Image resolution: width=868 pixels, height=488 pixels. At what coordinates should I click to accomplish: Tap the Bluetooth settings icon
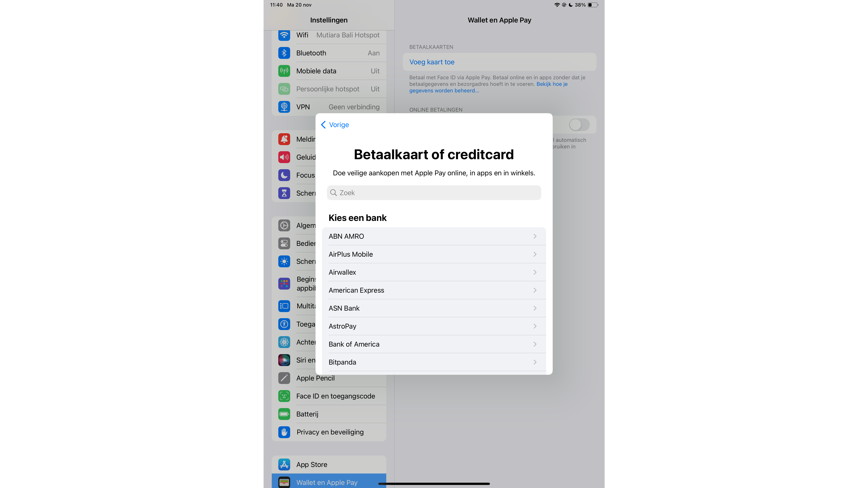coord(284,53)
